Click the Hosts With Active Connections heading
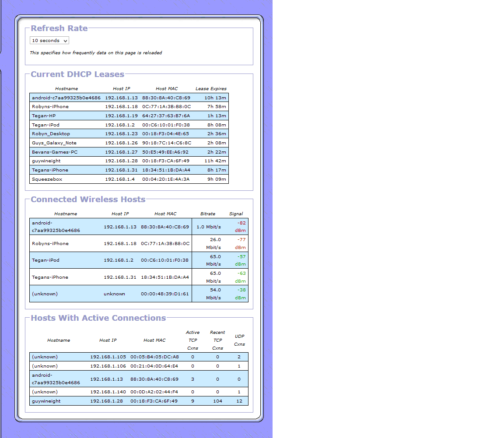Image resolution: width=504 pixels, height=438 pixels. [x=98, y=318]
